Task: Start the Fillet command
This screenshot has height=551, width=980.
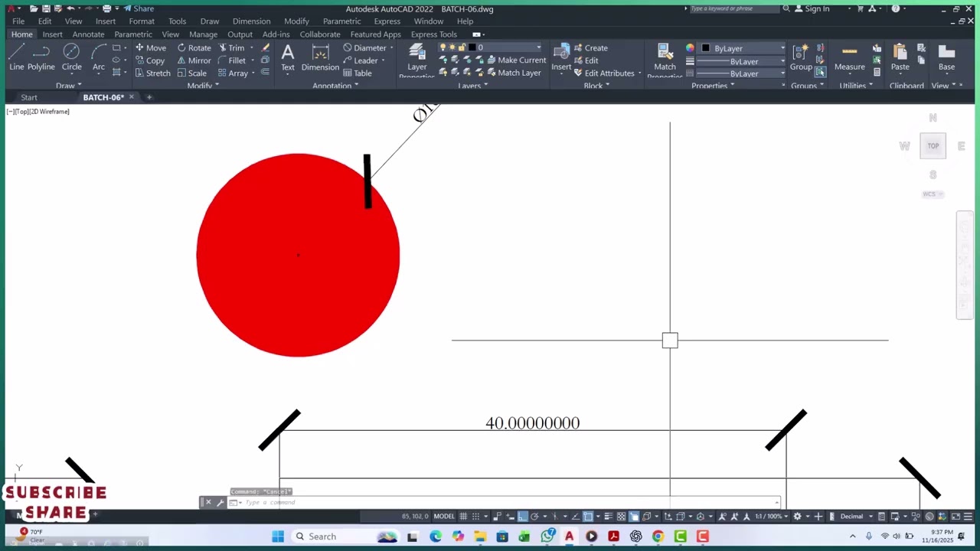Action: point(232,60)
